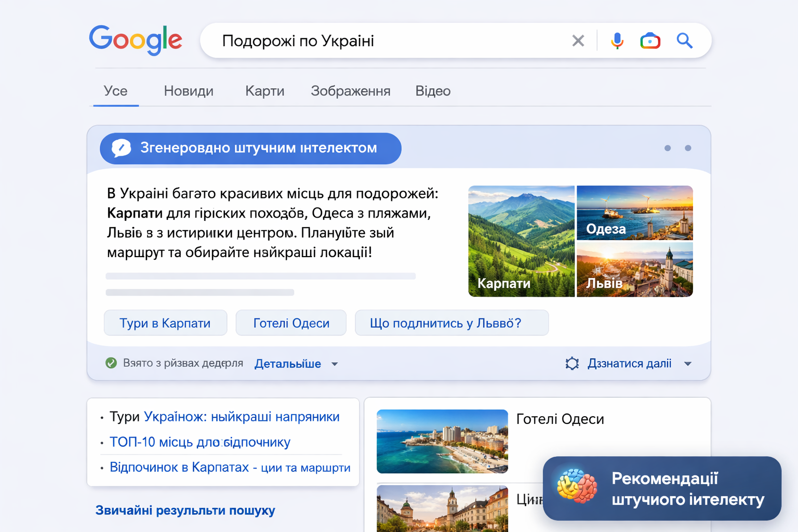Open the Карти tab

[x=265, y=91]
